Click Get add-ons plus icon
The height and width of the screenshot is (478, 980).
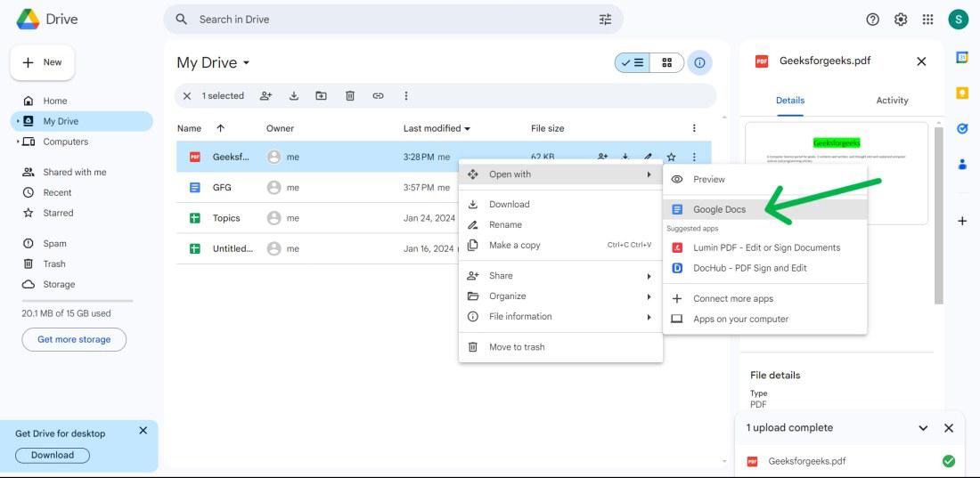(962, 221)
